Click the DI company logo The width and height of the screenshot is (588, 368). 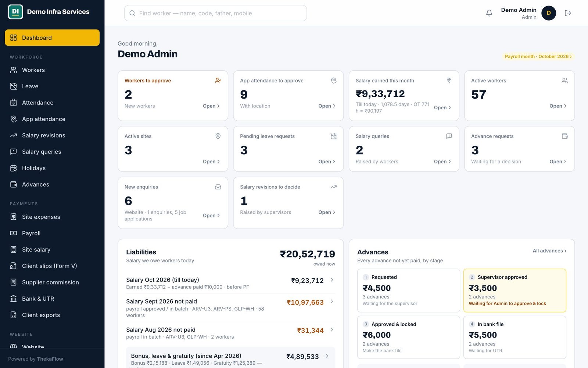click(x=15, y=12)
